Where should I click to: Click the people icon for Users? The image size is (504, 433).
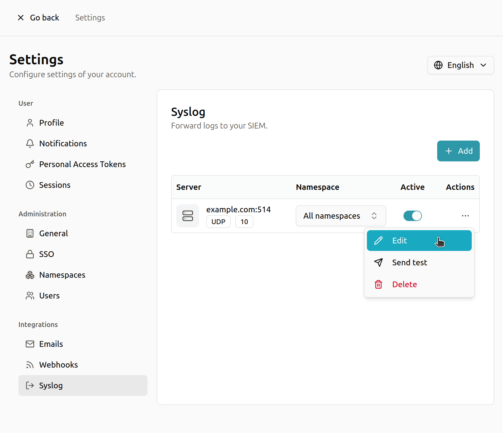coord(30,296)
